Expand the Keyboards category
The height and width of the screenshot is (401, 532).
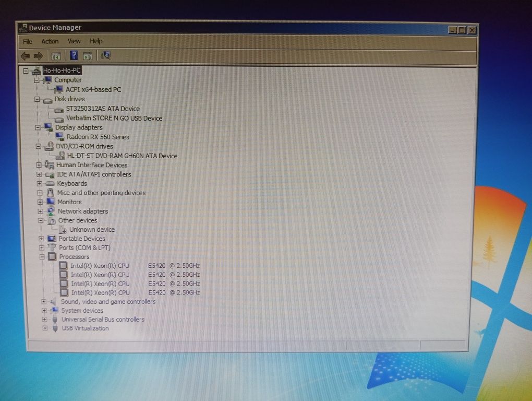pyautogui.click(x=39, y=184)
